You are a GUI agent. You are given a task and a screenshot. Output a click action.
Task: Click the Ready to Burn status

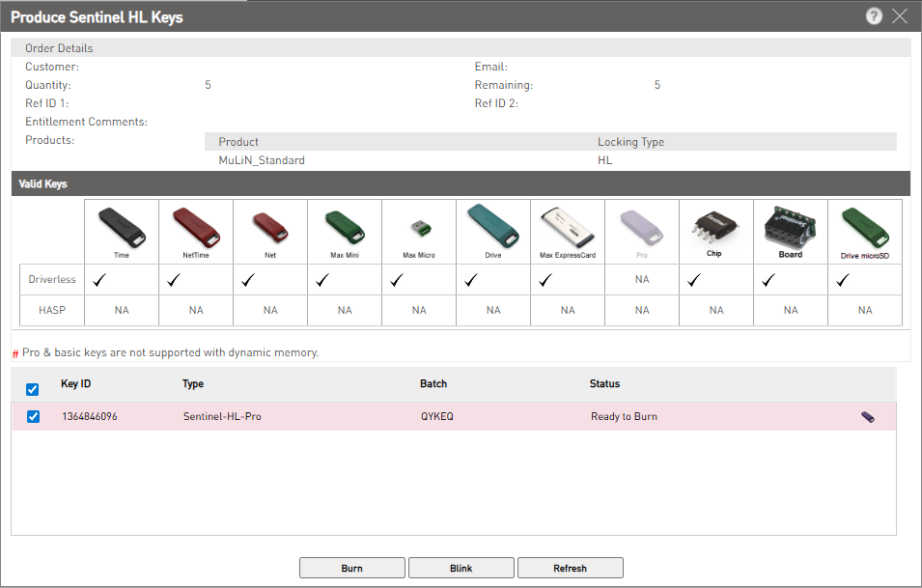point(624,416)
